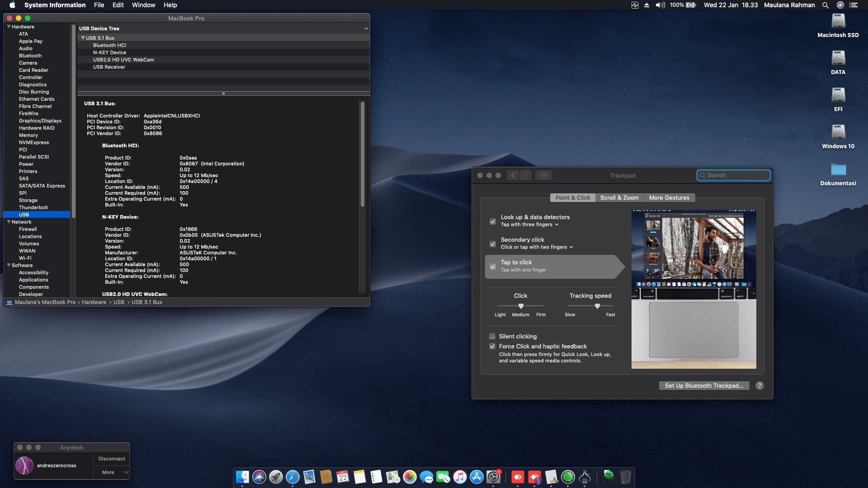The image size is (868, 488).
Task: Enable Silent clicking checkbox
Action: tap(492, 336)
